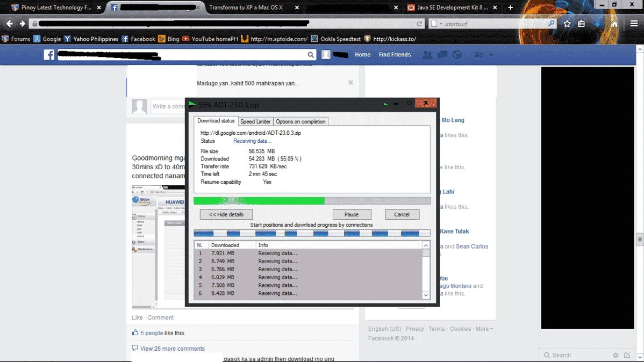Screen dimensions: 644x362
Task: Click the thumbs-up icon beside 5 people
Action: point(135,332)
